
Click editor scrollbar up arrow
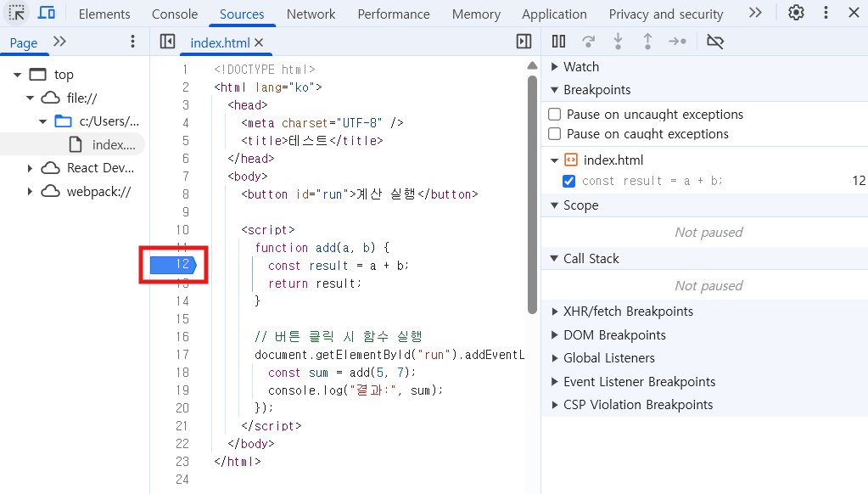(x=533, y=65)
